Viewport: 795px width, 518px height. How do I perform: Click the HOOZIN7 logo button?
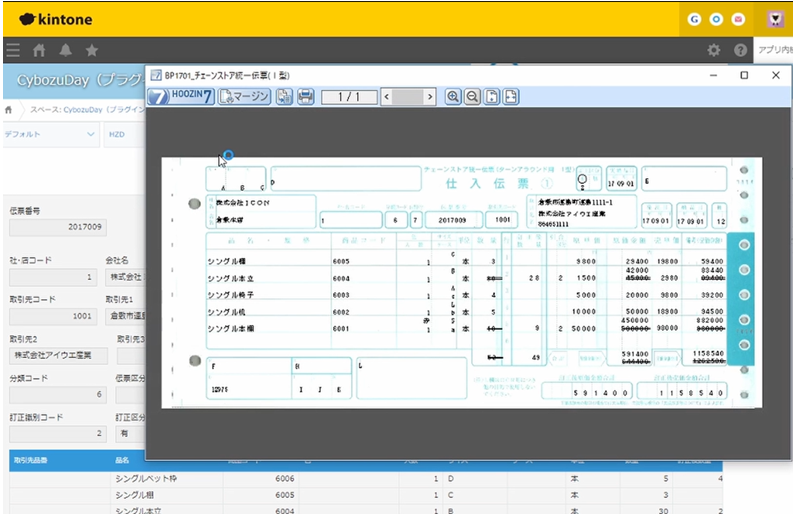(x=181, y=96)
